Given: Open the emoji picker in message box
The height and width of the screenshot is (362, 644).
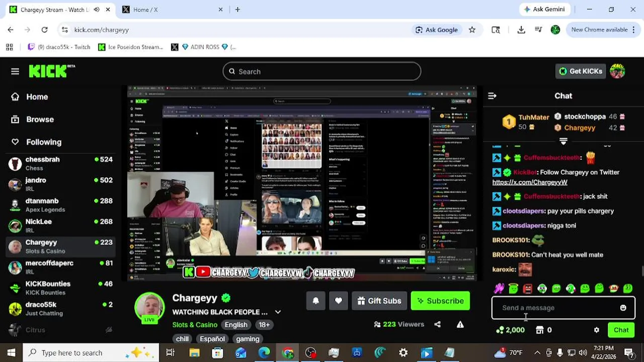Looking at the screenshot, I should click(x=623, y=308).
